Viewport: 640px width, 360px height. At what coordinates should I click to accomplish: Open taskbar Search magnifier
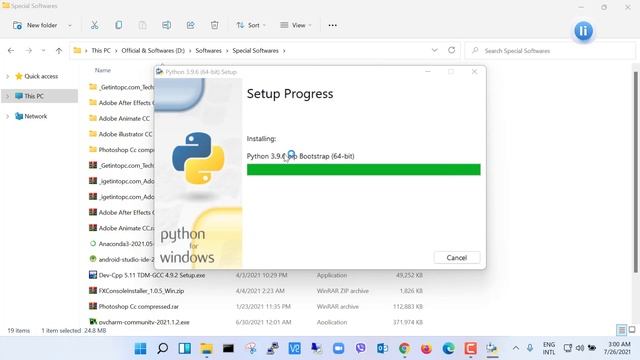point(162,348)
